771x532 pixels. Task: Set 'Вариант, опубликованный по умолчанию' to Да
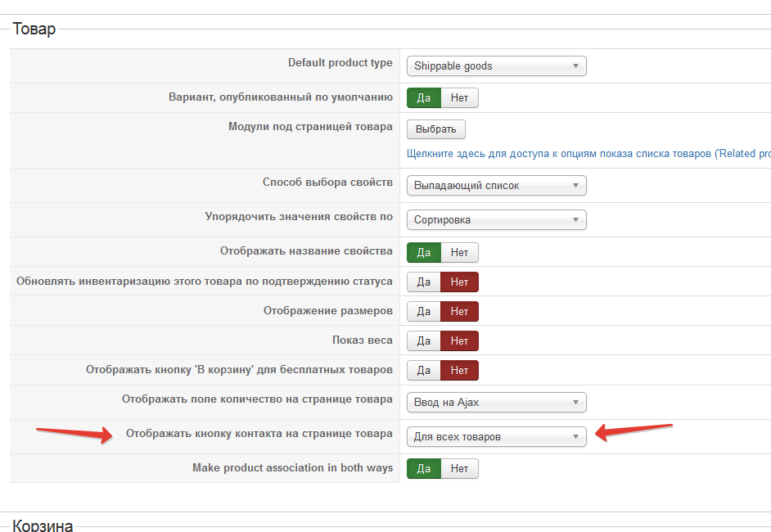[x=424, y=98]
